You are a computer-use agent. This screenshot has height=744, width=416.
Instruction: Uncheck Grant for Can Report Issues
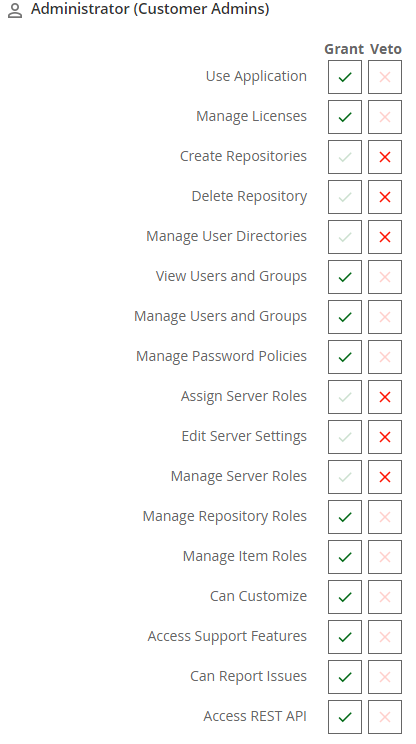coord(345,677)
